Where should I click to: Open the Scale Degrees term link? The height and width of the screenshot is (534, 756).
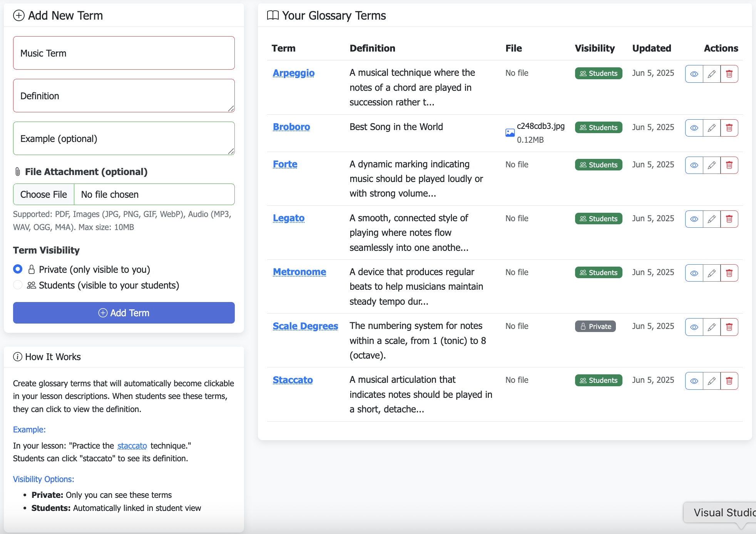[x=305, y=326]
